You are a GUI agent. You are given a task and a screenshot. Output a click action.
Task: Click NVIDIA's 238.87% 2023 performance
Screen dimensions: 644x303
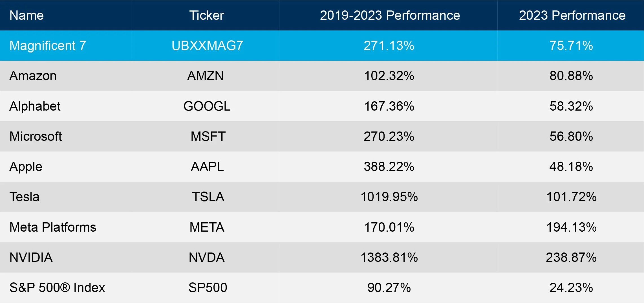571,257
